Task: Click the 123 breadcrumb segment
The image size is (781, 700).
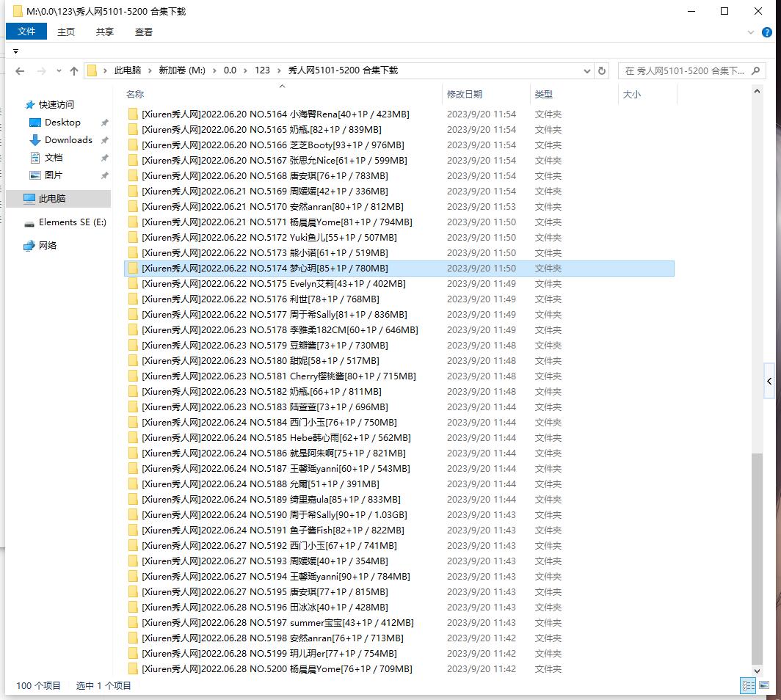Action: (262, 70)
